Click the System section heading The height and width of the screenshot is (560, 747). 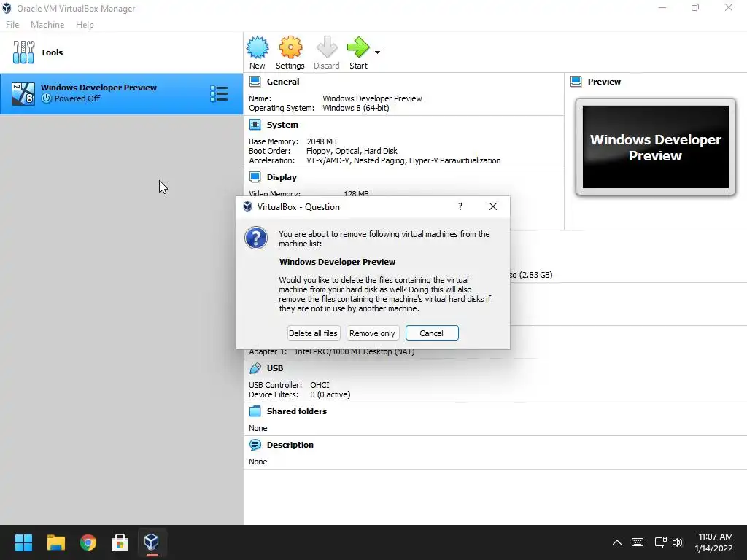pos(282,125)
